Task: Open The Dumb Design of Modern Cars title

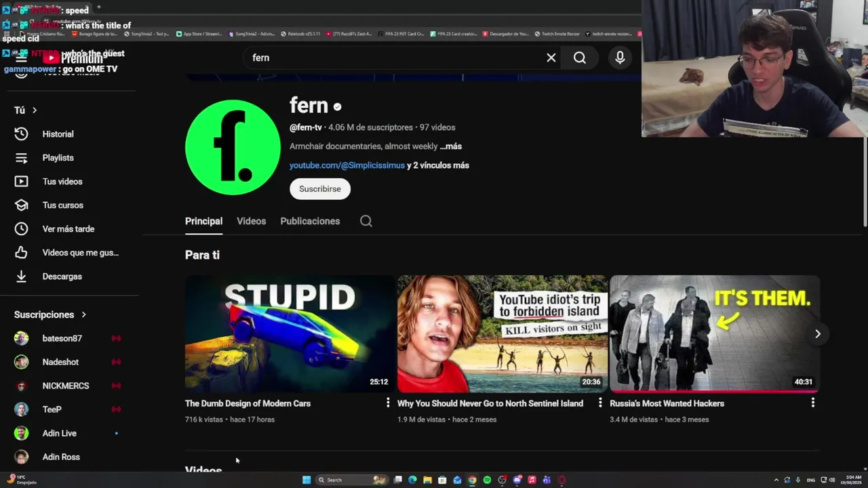Action: [248, 403]
